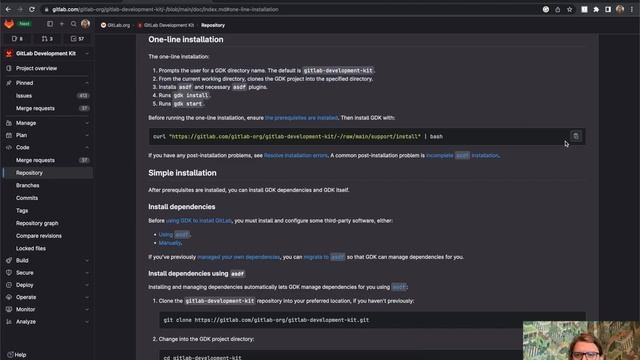Click the green Next badge

point(24,24)
